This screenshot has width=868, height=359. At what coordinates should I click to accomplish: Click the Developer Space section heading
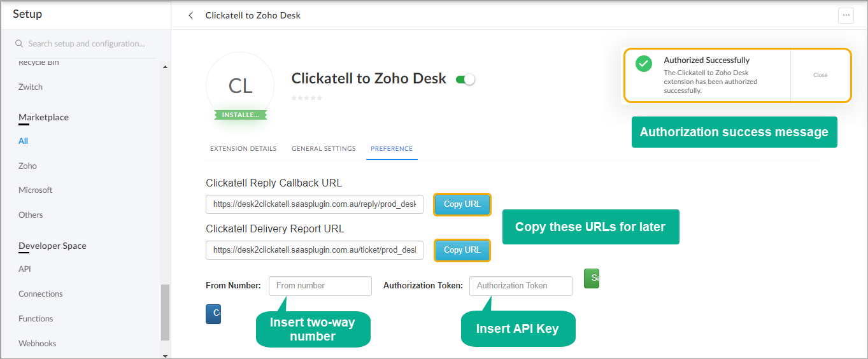[52, 246]
